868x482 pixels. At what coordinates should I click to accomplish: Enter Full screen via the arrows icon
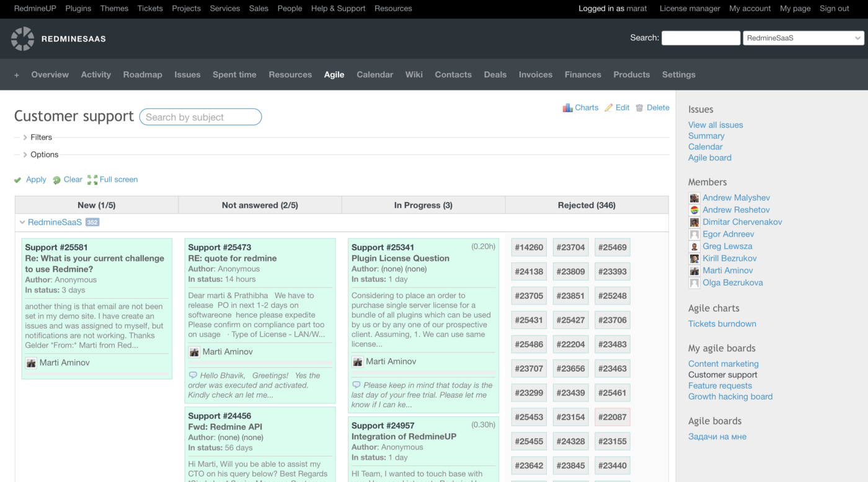[x=92, y=180]
